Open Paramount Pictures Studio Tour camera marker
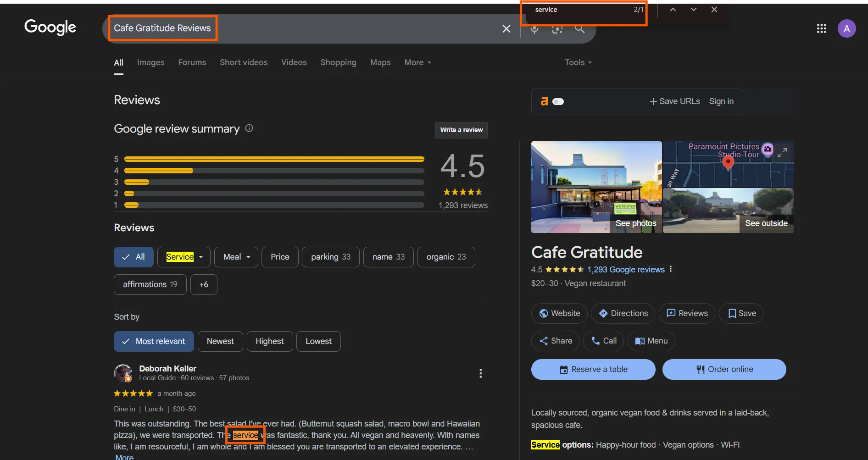Screen dimensions: 868x460 [x=768, y=149]
